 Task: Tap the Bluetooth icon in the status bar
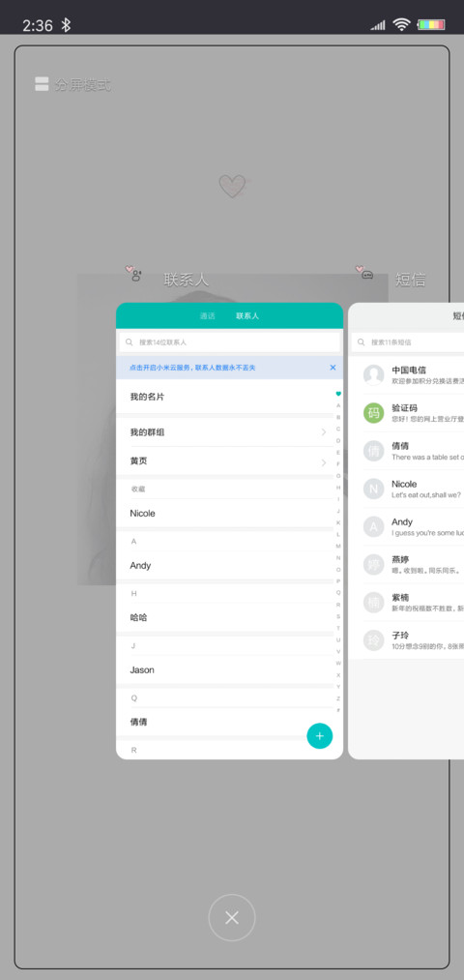[66, 25]
